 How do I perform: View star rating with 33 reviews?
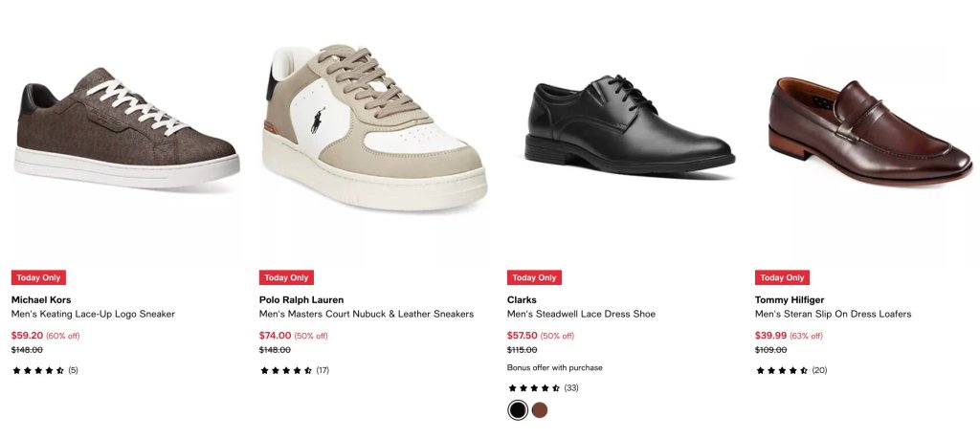544,387
